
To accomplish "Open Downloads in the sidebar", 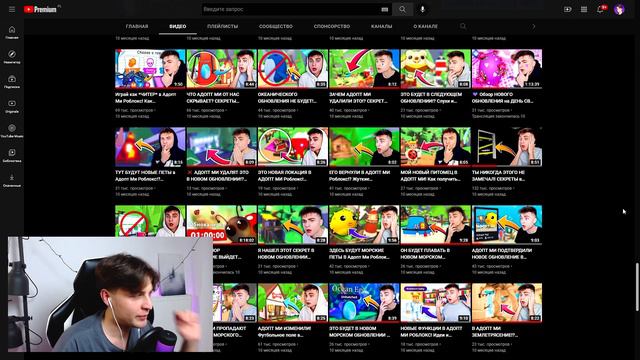I will pyautogui.click(x=12, y=180).
